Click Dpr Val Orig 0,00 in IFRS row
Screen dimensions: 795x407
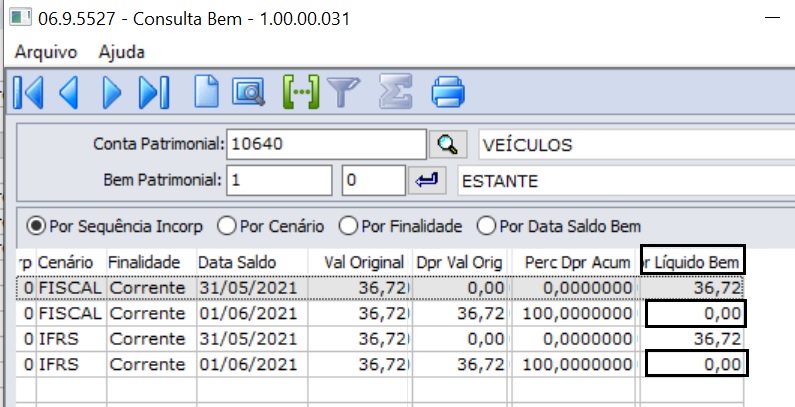click(459, 339)
